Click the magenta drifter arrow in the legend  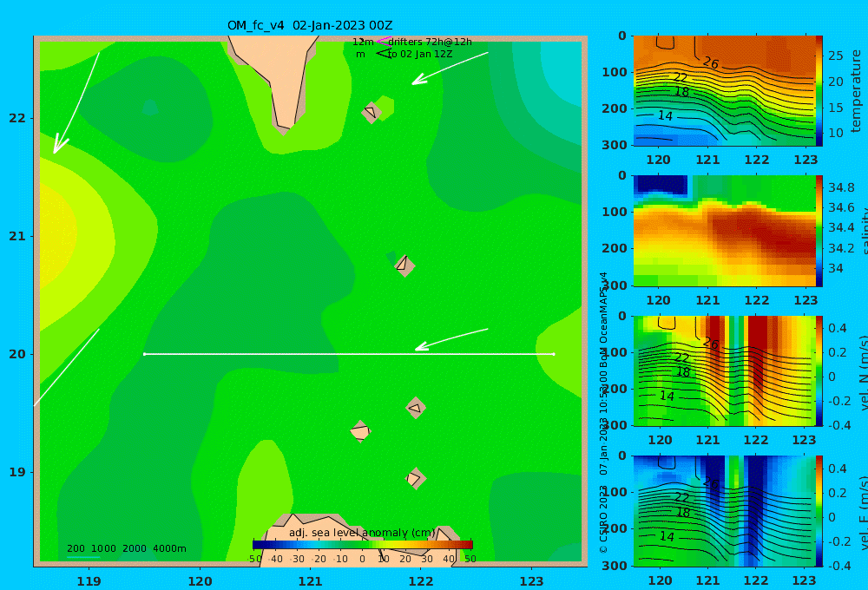pyautogui.click(x=383, y=42)
